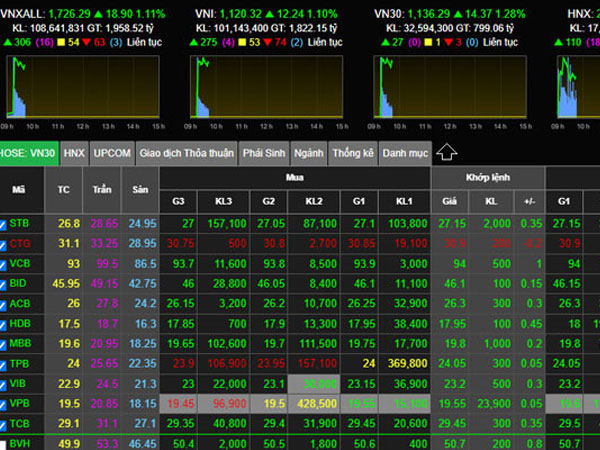This screenshot has width=600, height=450.
Task: Toggle the STB row checkbox
Action: pyautogui.click(x=2, y=225)
